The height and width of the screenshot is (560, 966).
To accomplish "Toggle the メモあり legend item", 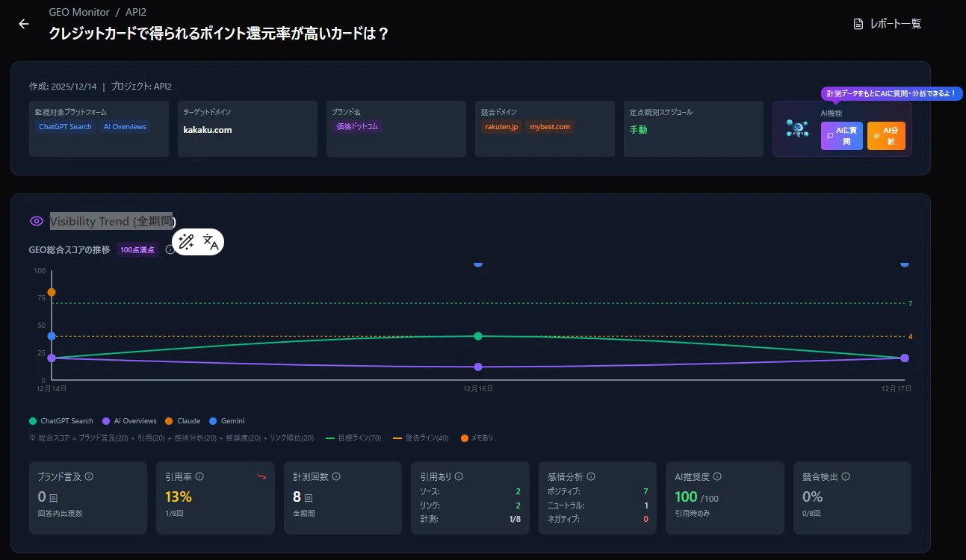I will (477, 438).
